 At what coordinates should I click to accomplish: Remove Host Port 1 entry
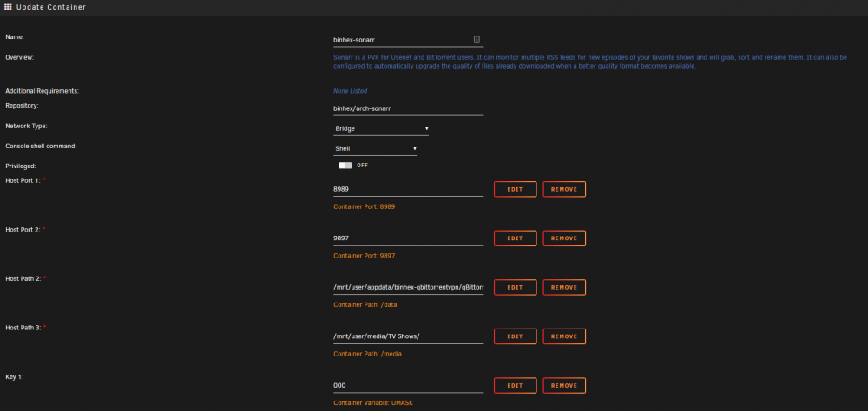click(564, 189)
